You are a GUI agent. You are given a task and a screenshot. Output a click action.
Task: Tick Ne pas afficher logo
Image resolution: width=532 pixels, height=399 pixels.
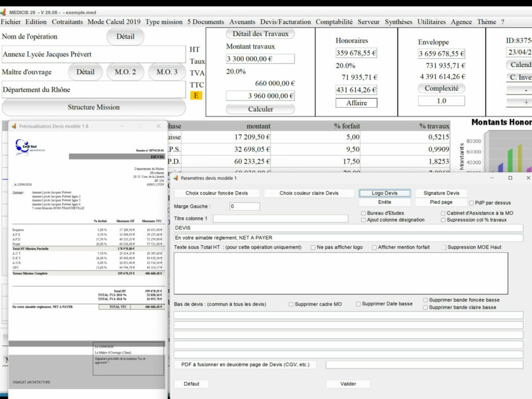pyautogui.click(x=313, y=248)
